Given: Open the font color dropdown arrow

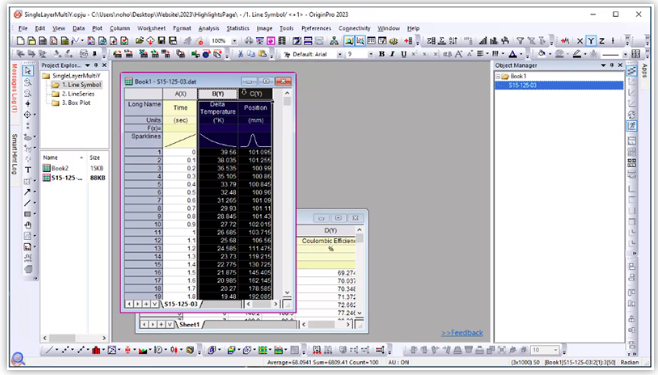Looking at the screenshot, I should click(x=521, y=54).
